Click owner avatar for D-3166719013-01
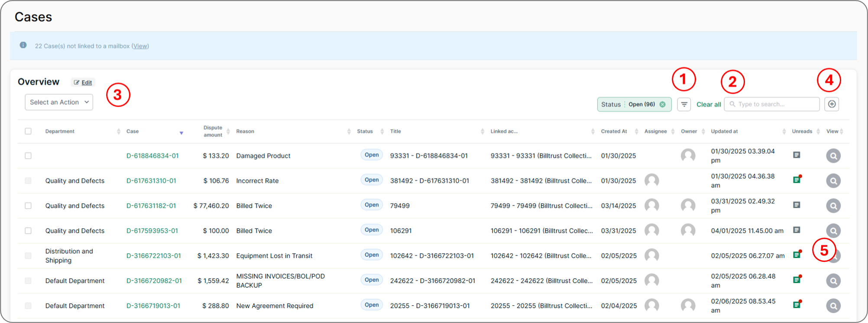 (x=688, y=306)
